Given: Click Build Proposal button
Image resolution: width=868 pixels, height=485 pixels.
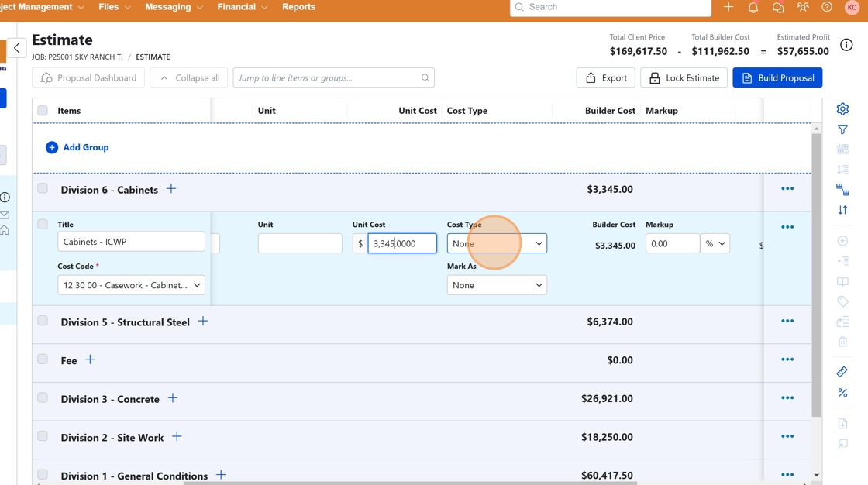Looking at the screenshot, I should tap(777, 78).
